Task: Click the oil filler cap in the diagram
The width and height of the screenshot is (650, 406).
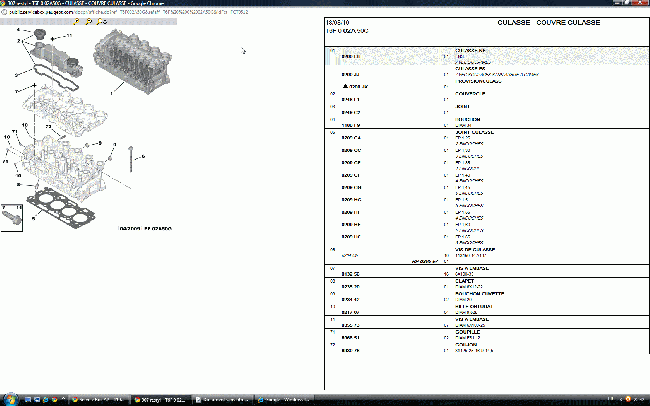Action: coord(40,36)
